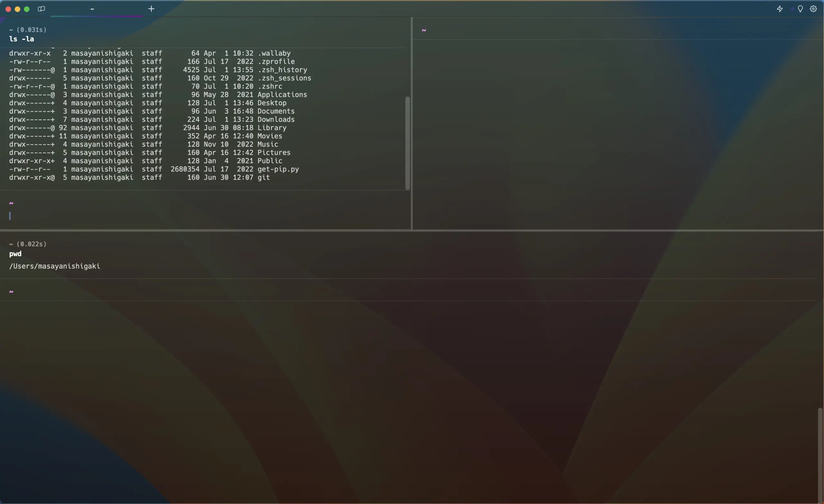Click the Documents directory row

152,111
